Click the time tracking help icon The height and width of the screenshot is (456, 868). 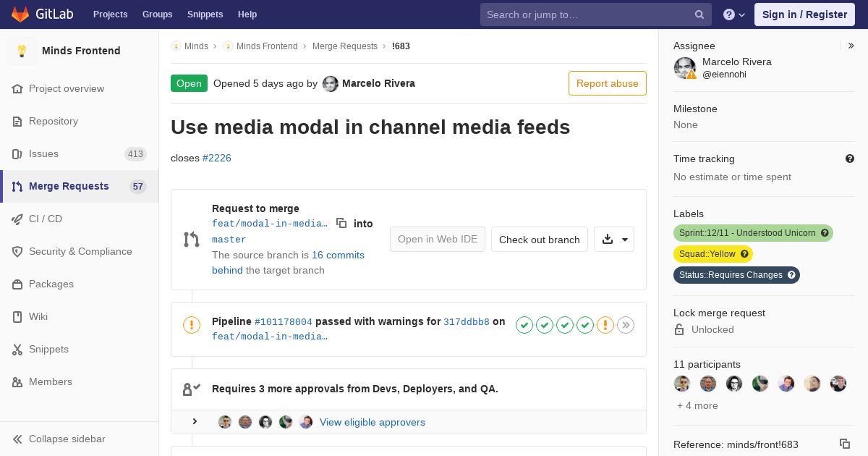pyautogui.click(x=850, y=159)
